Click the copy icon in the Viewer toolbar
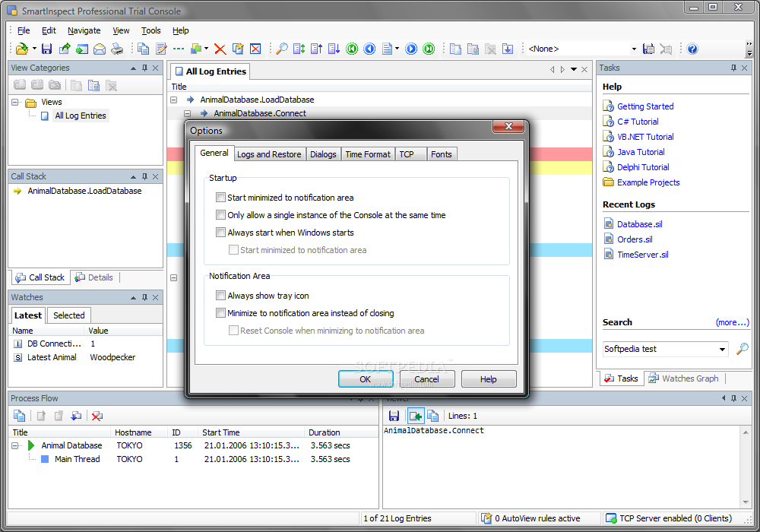Screen dimensions: 760x532 pyautogui.click(x=433, y=416)
